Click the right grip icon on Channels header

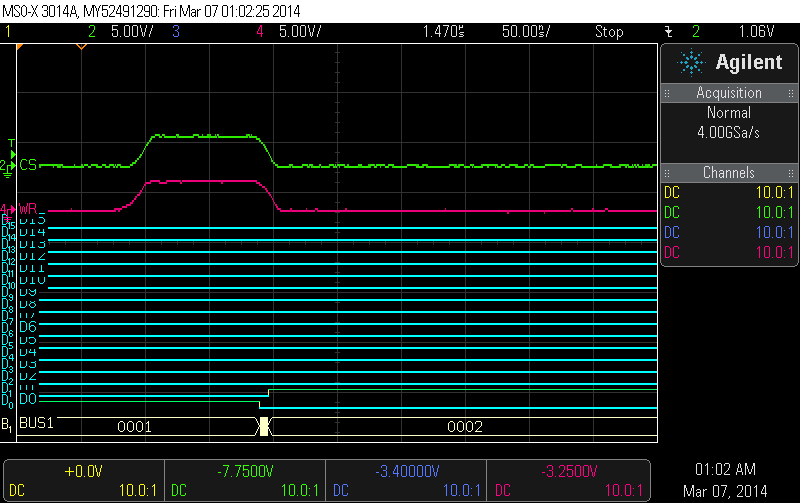pyautogui.click(x=791, y=173)
